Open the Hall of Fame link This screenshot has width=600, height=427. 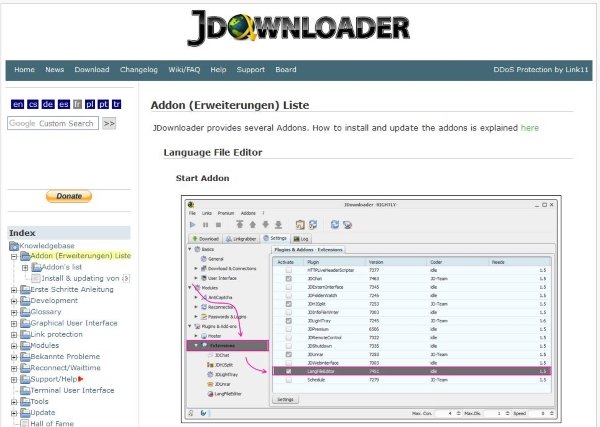pos(52,423)
